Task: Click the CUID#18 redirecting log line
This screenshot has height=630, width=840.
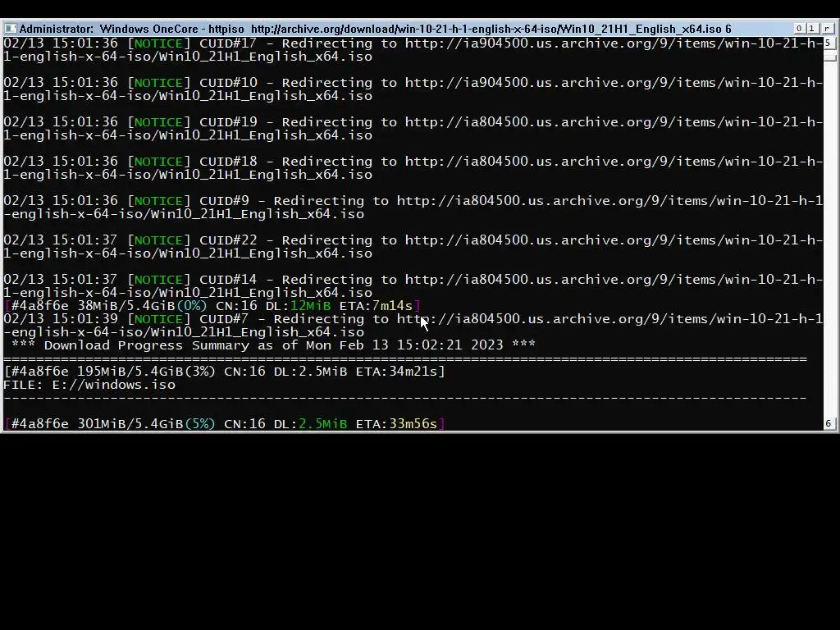Action: pos(413,167)
